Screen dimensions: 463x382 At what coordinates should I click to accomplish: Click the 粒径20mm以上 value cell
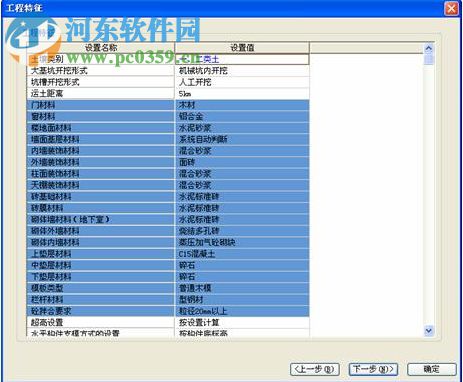[x=242, y=311]
